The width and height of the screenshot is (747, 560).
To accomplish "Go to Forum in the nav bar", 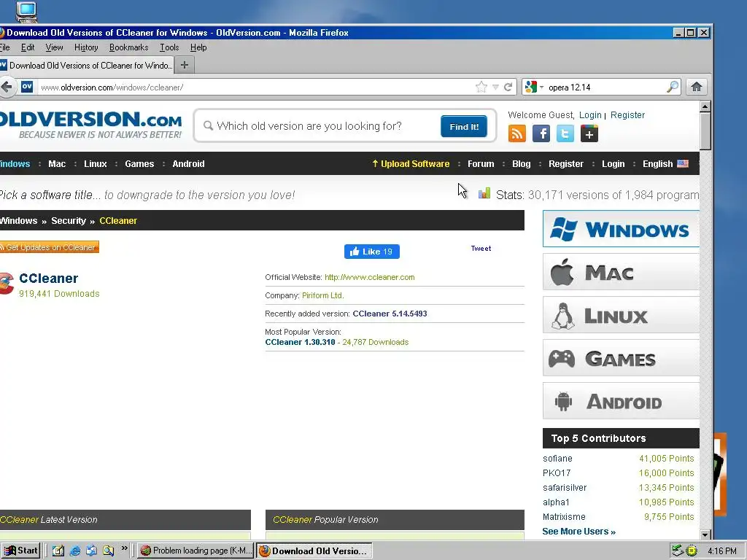I will [481, 163].
